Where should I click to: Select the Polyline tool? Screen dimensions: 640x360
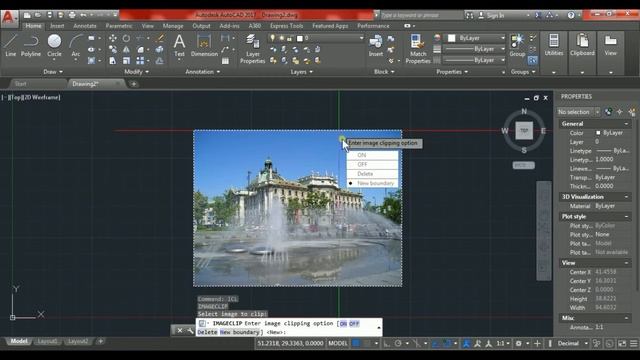coord(31,45)
